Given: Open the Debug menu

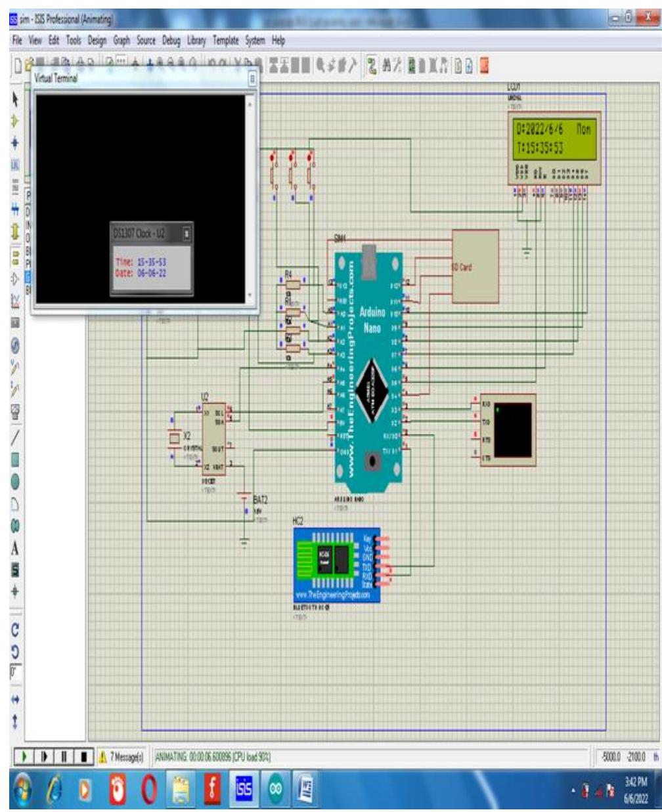Looking at the screenshot, I should click(x=171, y=41).
